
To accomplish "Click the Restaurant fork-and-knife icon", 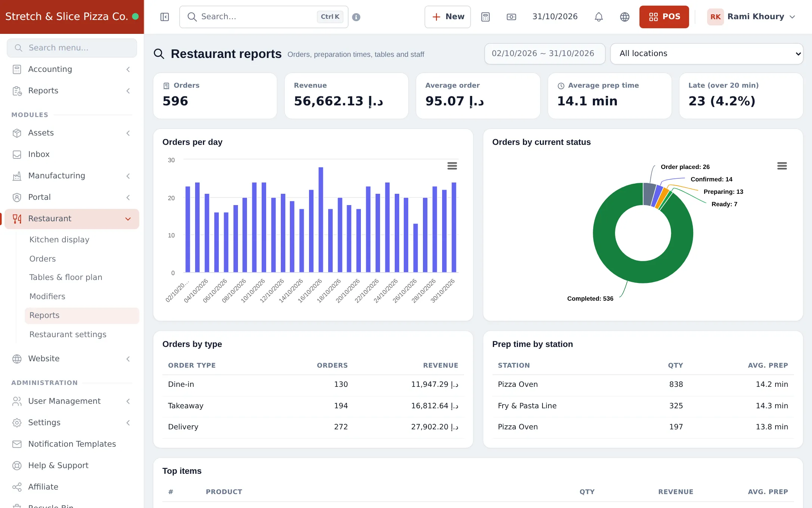I will pos(17,219).
